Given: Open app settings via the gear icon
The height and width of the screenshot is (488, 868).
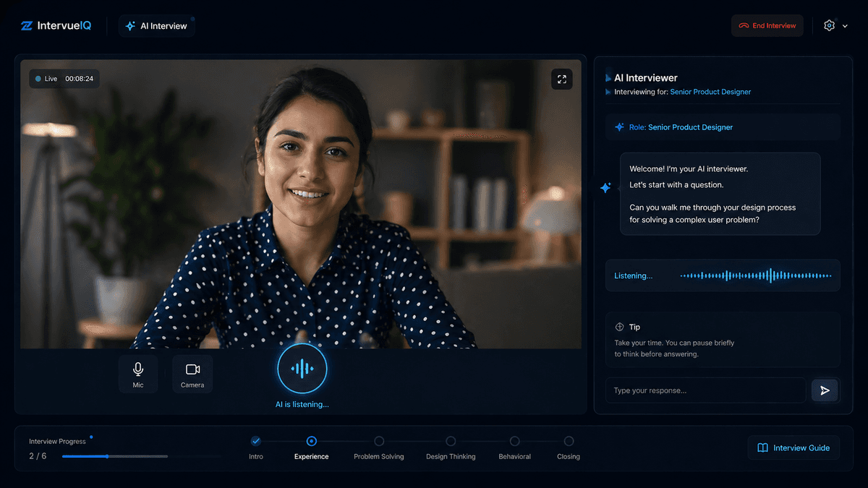Looking at the screenshot, I should coord(829,25).
